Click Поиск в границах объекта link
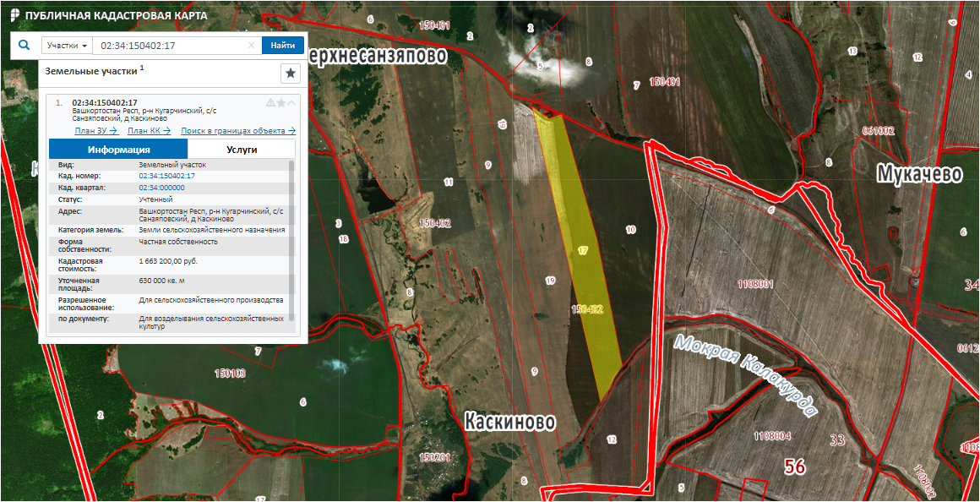Viewport: 980px width, 502px height. [238, 130]
